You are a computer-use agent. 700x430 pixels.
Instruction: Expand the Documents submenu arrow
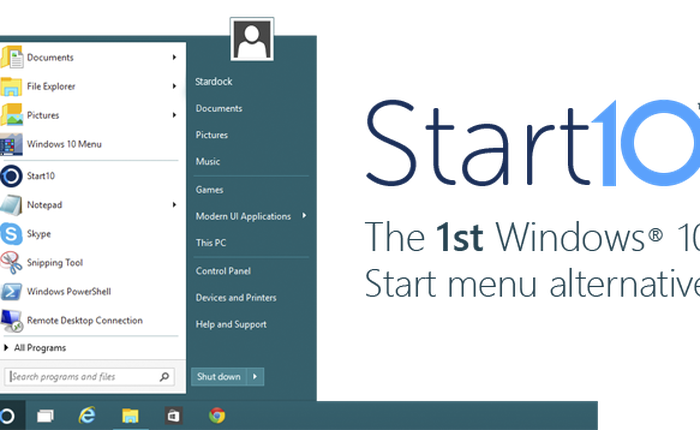click(174, 57)
